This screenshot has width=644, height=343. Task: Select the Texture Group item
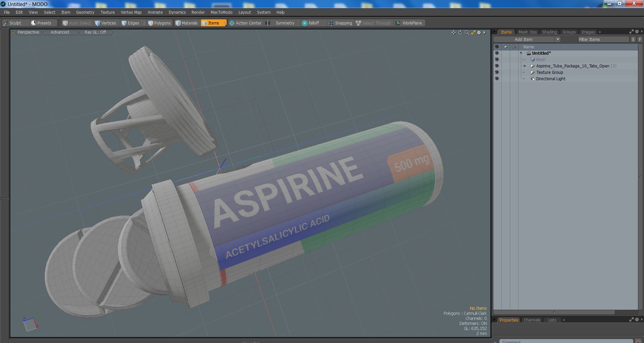coord(549,72)
